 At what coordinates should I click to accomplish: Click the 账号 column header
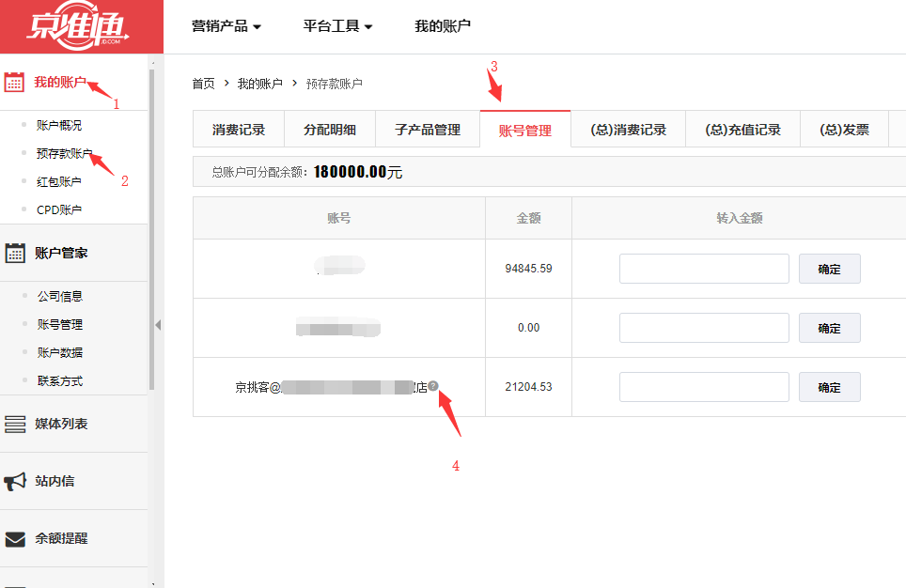click(339, 218)
